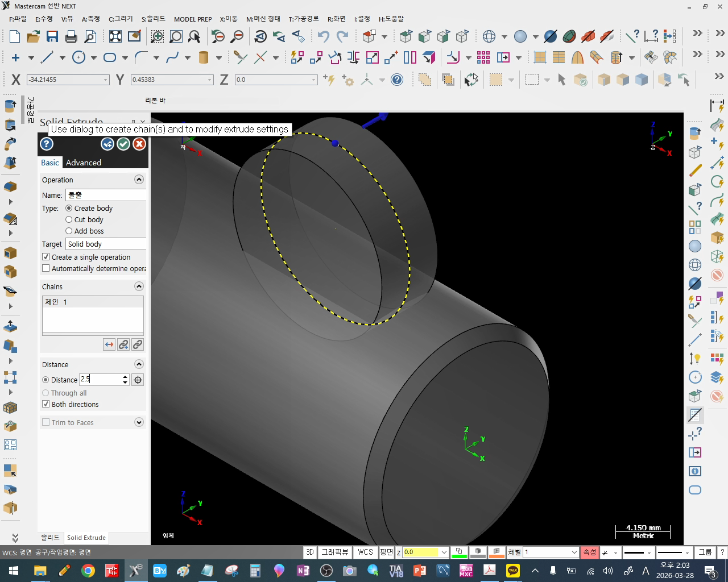Open the Solid Extrude help button
Screen dimensions: 728x582
pyautogui.click(x=47, y=144)
